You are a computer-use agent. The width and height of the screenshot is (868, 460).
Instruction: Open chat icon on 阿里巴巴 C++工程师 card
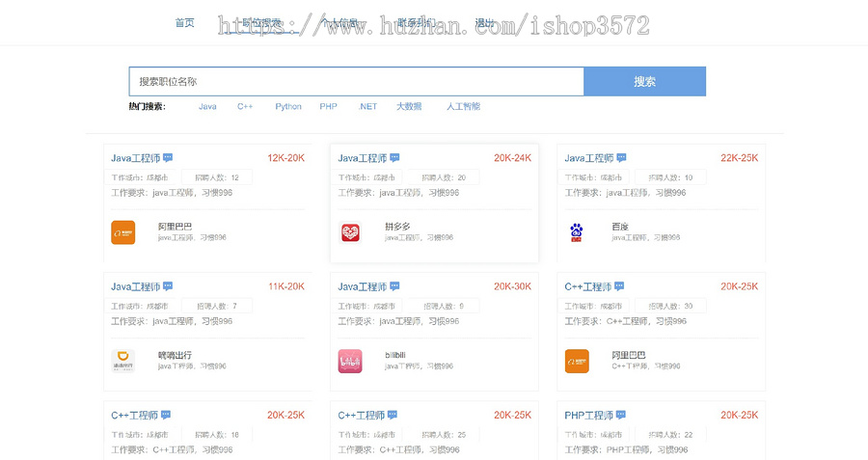coord(619,286)
